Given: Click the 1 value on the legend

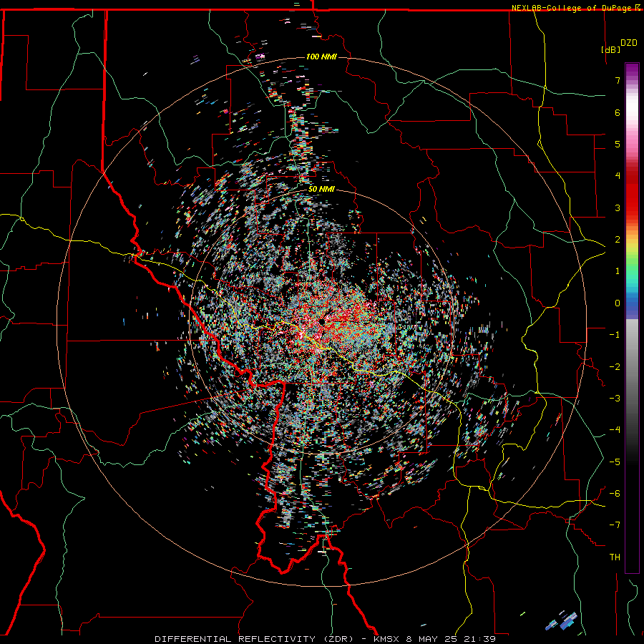Looking at the screenshot, I should click(x=618, y=271).
